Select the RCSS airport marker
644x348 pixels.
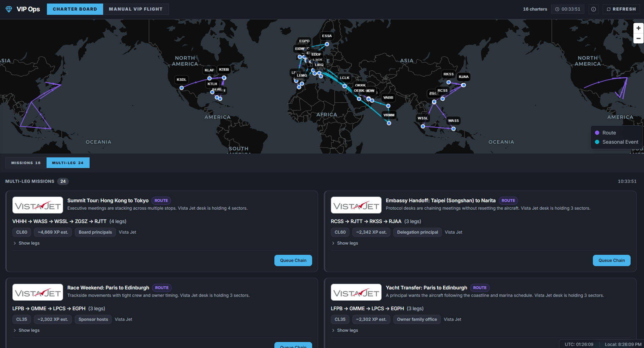tap(443, 91)
